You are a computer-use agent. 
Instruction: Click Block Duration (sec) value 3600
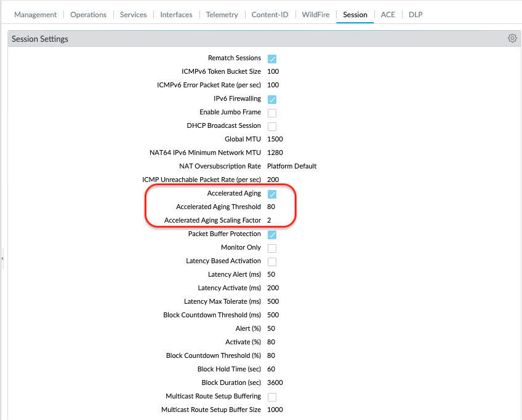pyautogui.click(x=275, y=382)
